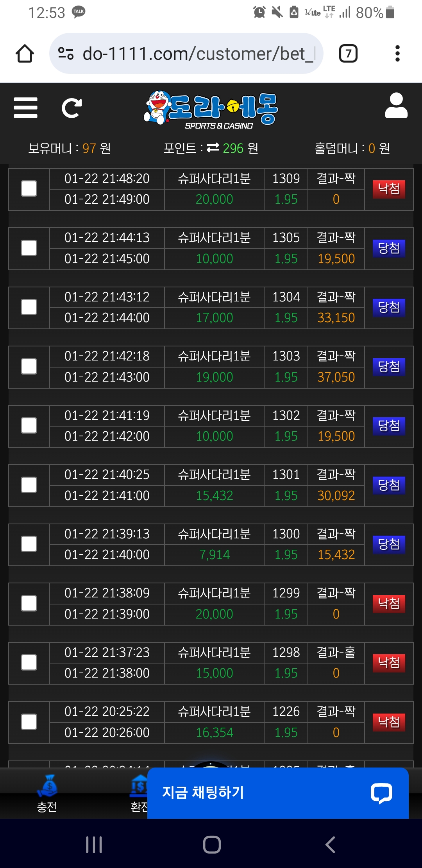Go to browser home icon
The image size is (422, 868).
tap(25, 54)
